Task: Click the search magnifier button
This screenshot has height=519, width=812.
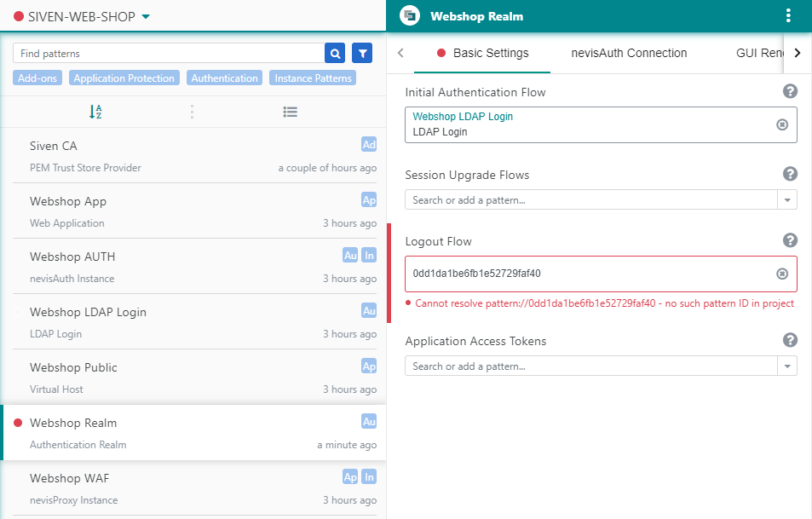Action: pyautogui.click(x=335, y=54)
